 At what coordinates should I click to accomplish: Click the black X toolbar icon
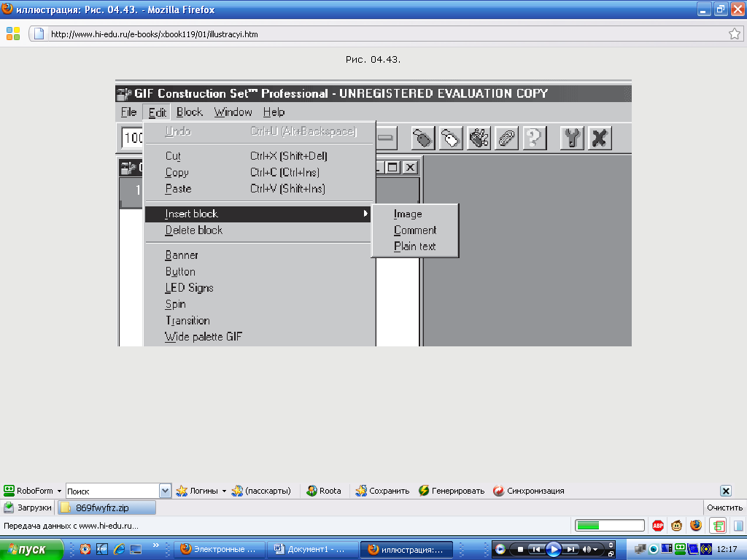click(600, 138)
